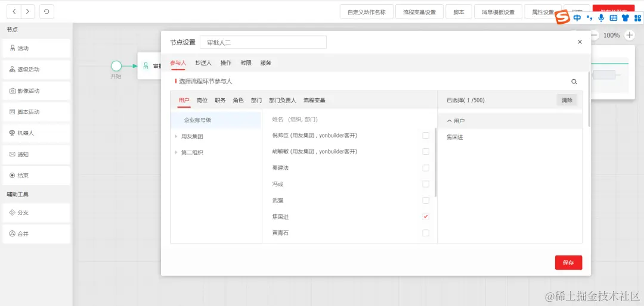
Task: Select the 部门 participant type tab
Action: pyautogui.click(x=256, y=100)
